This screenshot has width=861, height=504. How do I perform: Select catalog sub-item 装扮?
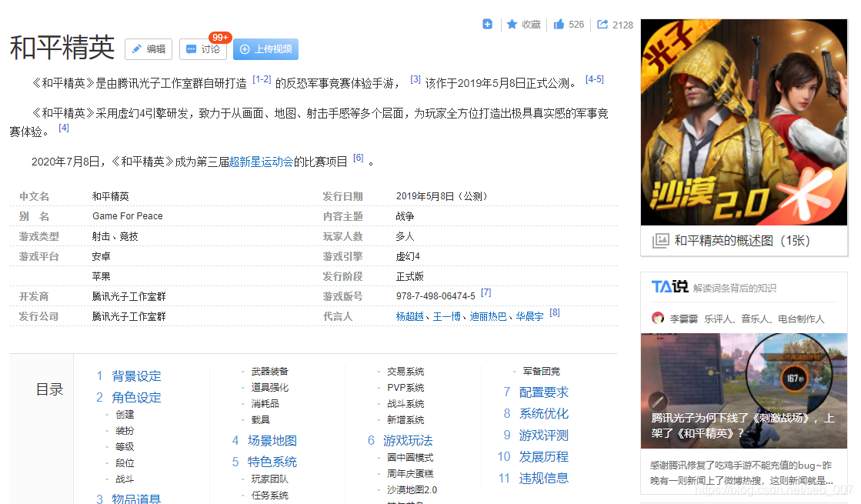pos(125,430)
